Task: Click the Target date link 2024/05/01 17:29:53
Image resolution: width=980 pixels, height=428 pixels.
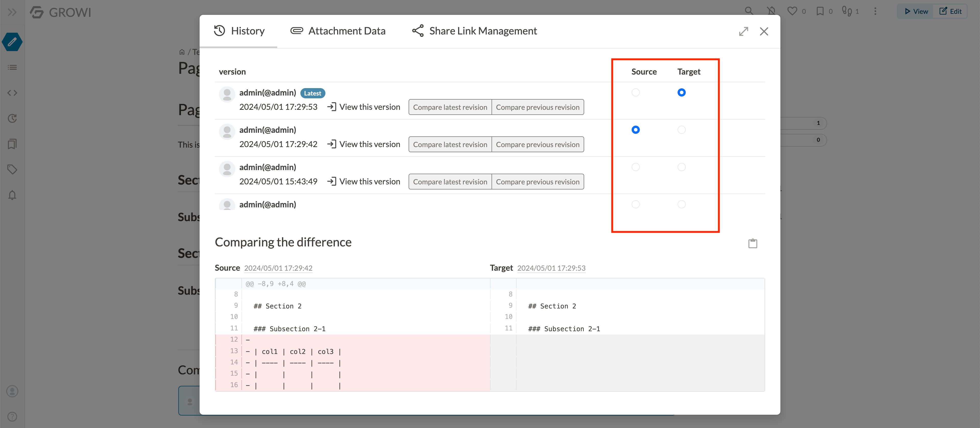Action: tap(551, 268)
